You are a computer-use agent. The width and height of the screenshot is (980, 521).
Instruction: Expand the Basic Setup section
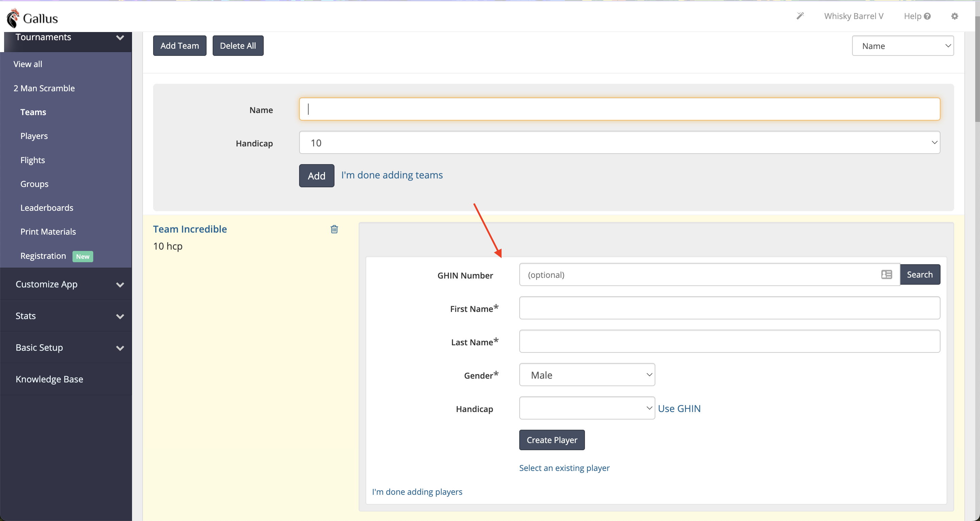[66, 347]
